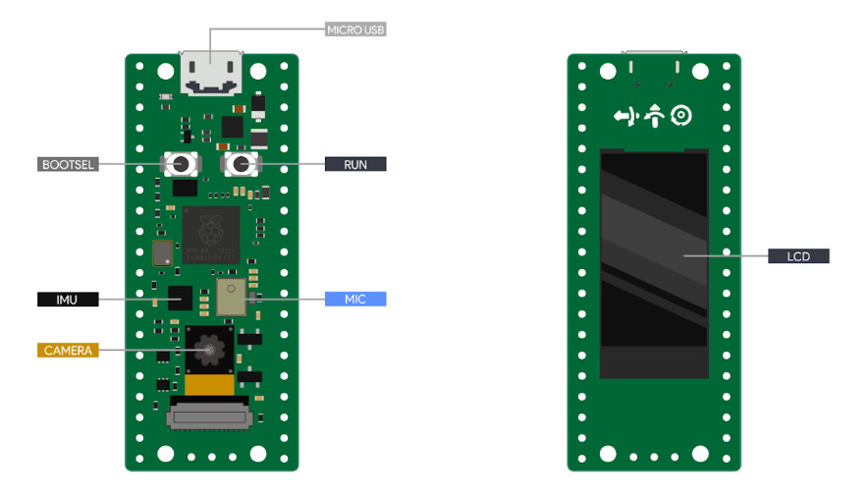Click the LCD screen on back board

point(654,263)
